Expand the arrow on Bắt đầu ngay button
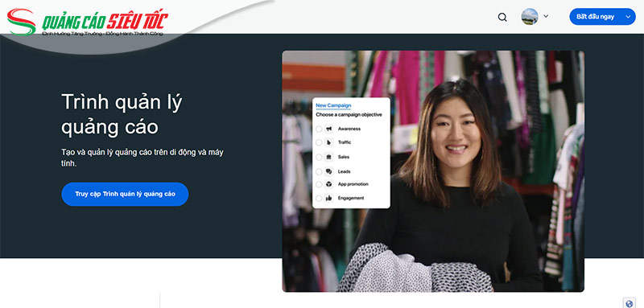 pos(628,17)
